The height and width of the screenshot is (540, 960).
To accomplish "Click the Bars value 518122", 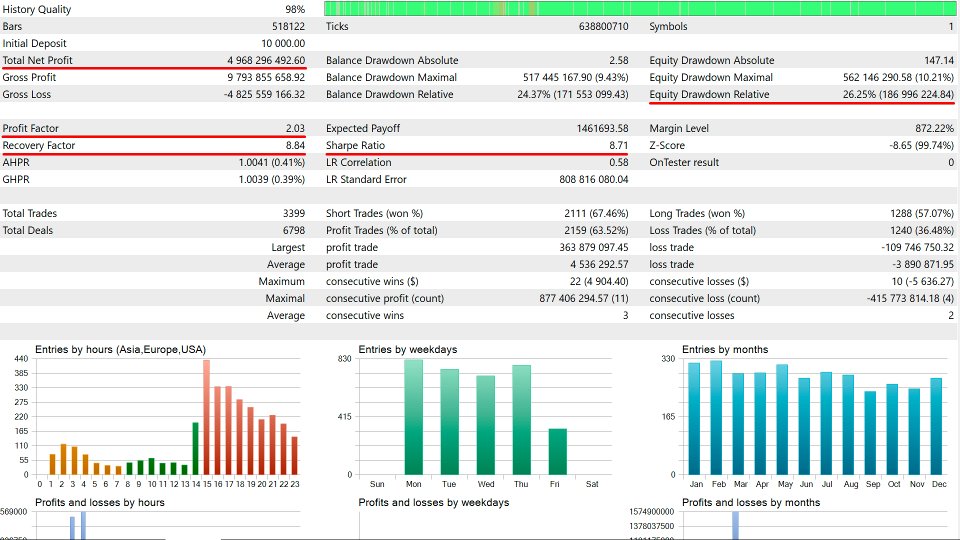I will click(x=288, y=26).
